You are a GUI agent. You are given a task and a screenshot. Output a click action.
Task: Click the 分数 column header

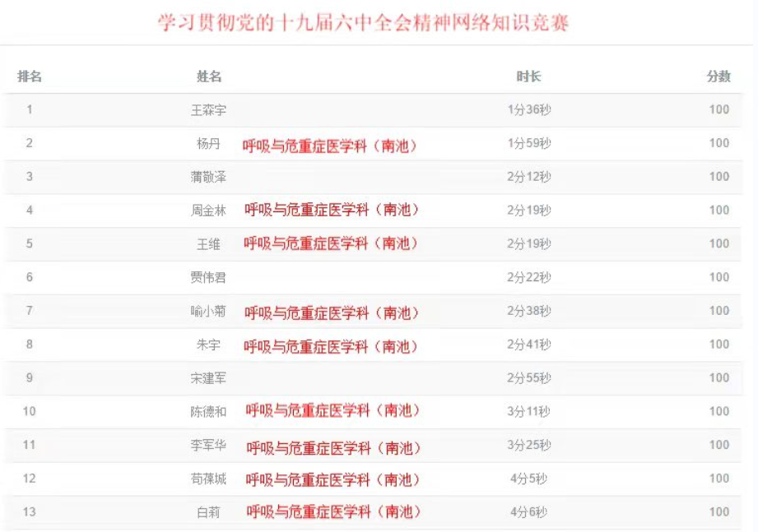pos(718,76)
